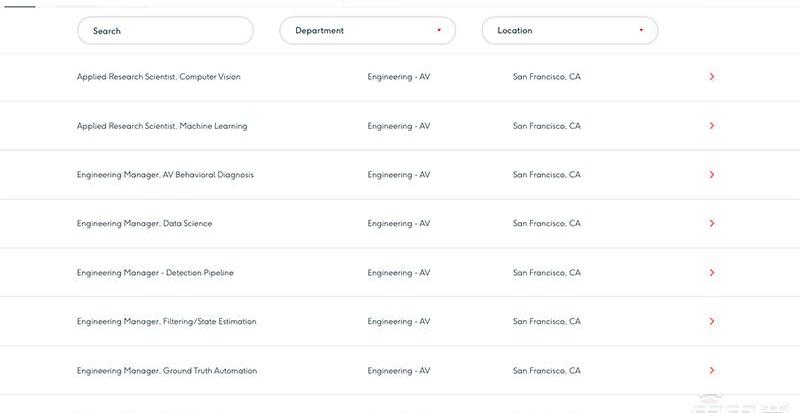The image size is (800, 413).
Task: View Engineering Manager, Data Science job
Action: click(x=144, y=223)
